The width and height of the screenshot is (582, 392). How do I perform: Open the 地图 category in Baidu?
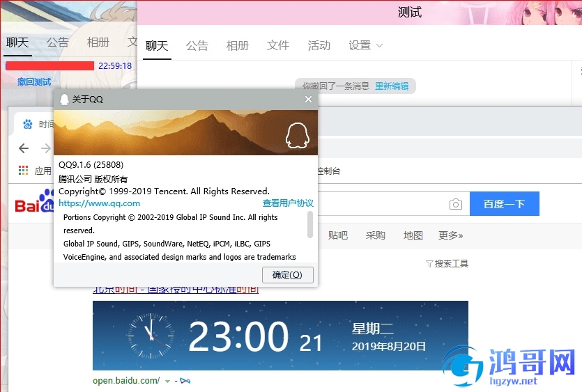(x=413, y=235)
